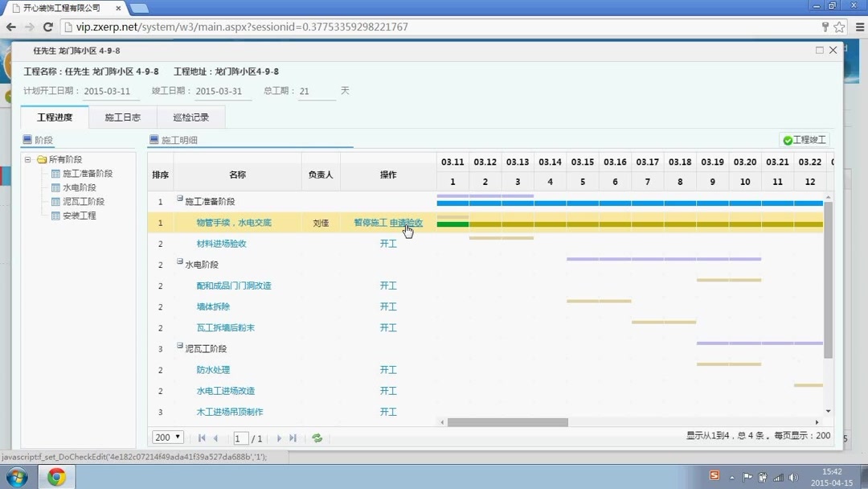Click the 施工明细 panel header icon

(153, 138)
